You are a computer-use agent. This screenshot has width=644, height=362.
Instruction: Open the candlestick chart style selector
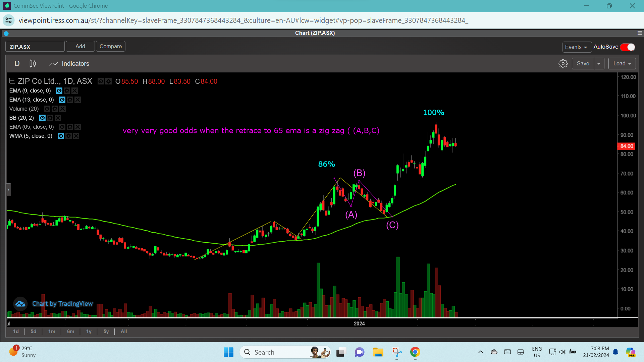[x=33, y=64]
